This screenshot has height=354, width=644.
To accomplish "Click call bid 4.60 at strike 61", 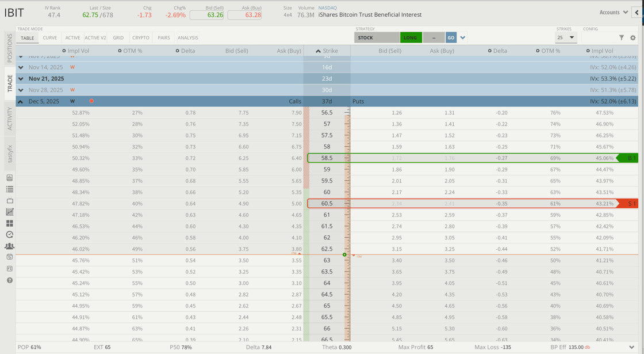I will [x=244, y=215].
